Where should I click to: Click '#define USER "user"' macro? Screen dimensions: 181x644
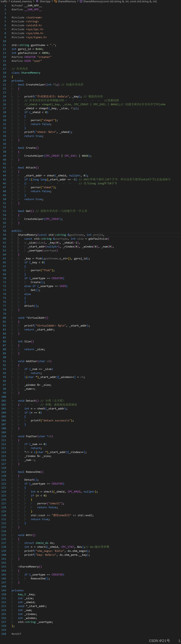pyautogui.click(x=27, y=61)
